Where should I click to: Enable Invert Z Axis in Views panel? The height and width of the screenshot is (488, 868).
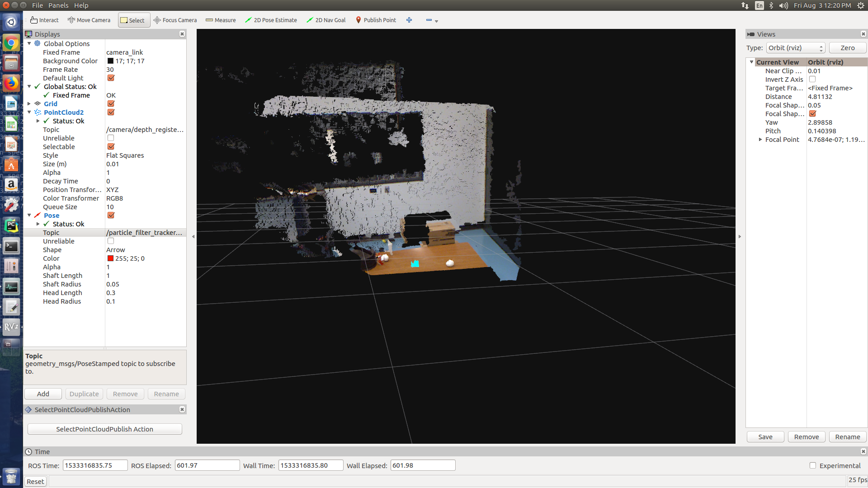pyautogui.click(x=812, y=79)
